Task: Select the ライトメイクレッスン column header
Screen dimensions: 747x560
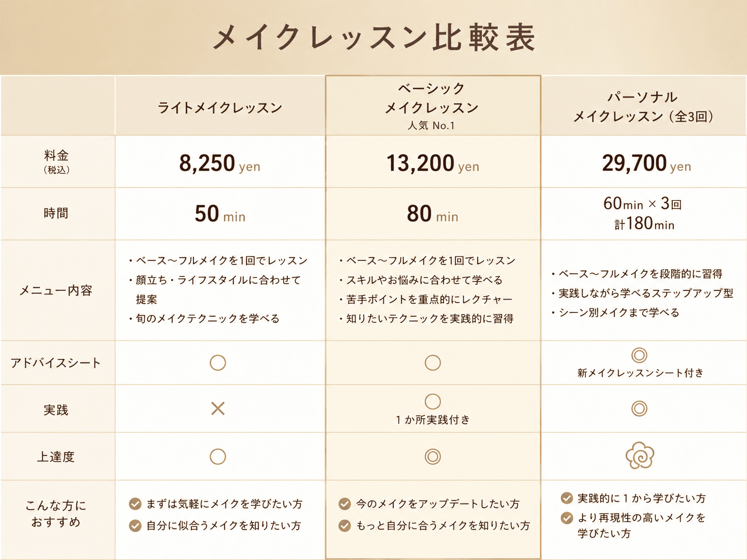Action: coord(220,108)
